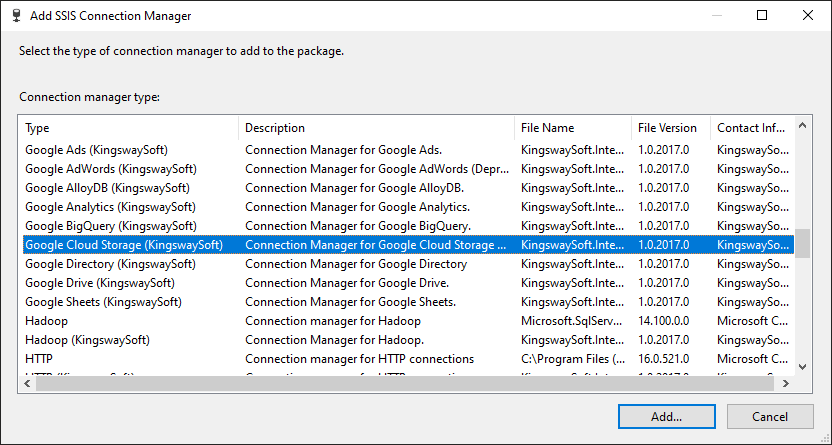Click file name 'Microsoft.SqlServ...' cell

coord(573,321)
